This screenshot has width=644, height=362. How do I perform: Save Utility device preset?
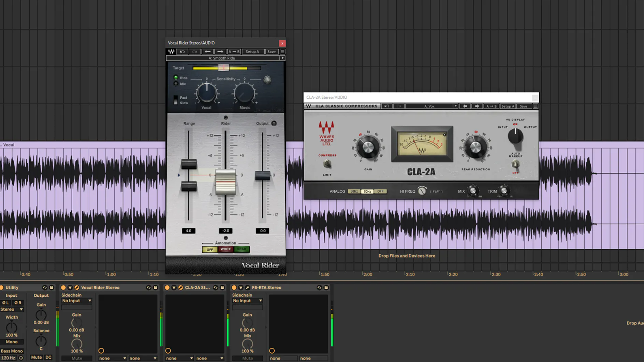pyautogui.click(x=52, y=288)
